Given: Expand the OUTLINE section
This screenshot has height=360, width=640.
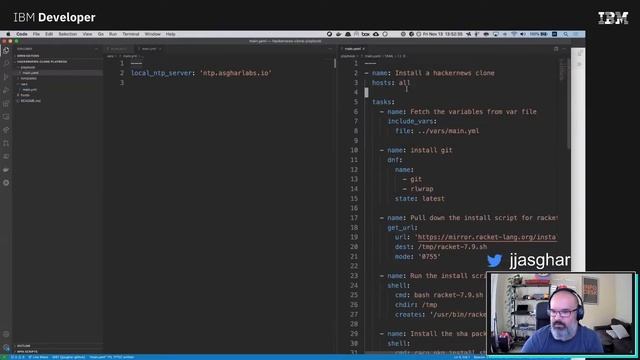Looking at the screenshot, I should tap(23, 346).
